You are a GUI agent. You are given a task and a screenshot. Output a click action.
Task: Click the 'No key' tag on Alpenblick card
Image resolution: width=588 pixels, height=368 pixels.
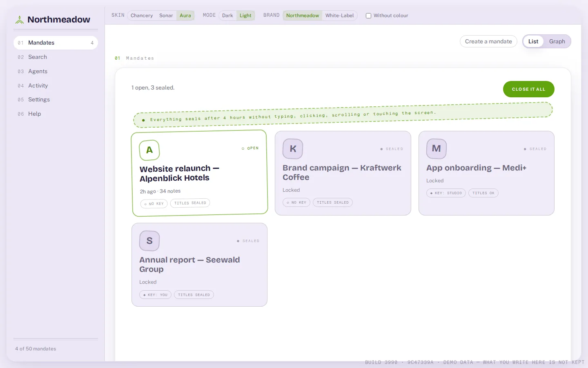pyautogui.click(x=154, y=204)
